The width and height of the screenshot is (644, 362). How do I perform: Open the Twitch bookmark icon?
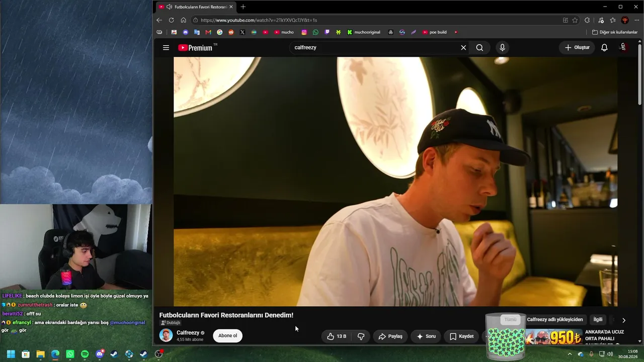pos(327,32)
